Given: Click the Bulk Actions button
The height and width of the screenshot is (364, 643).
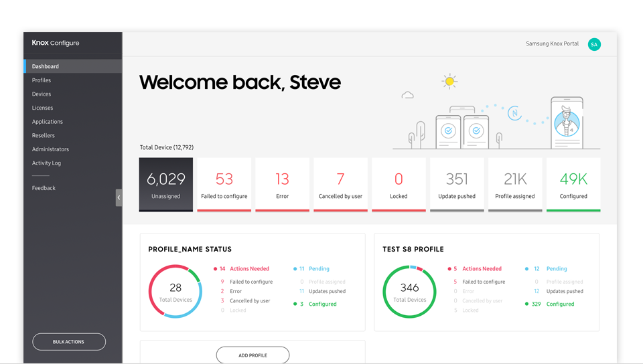Looking at the screenshot, I should click(x=69, y=342).
